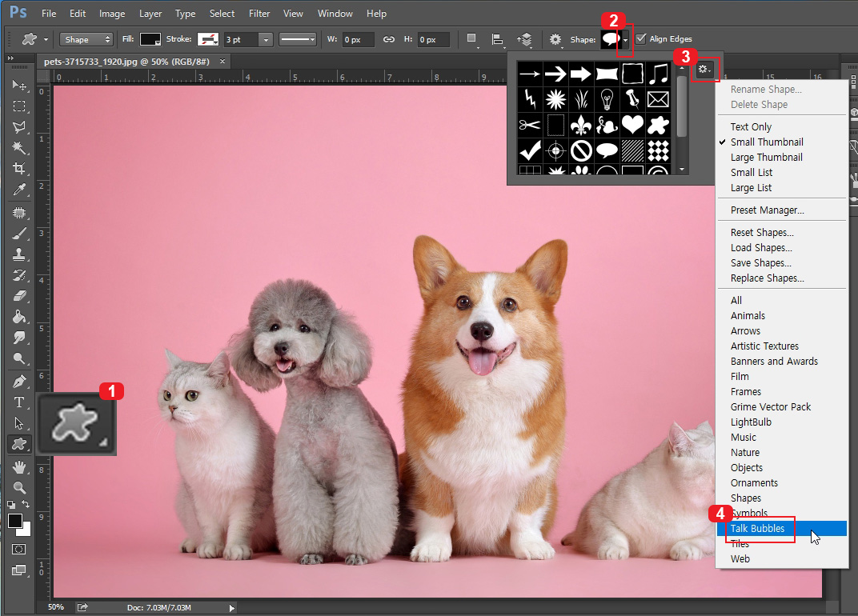The height and width of the screenshot is (616, 858).
Task: Open the Filter menu
Action: 259,14
